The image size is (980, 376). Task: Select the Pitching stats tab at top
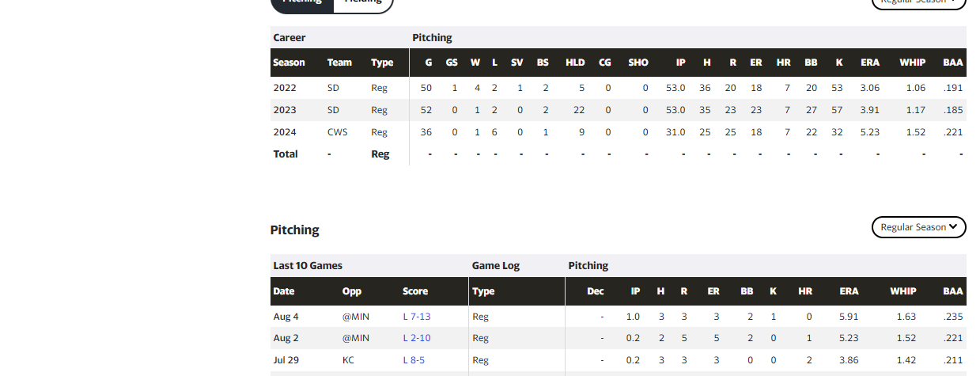point(302,2)
